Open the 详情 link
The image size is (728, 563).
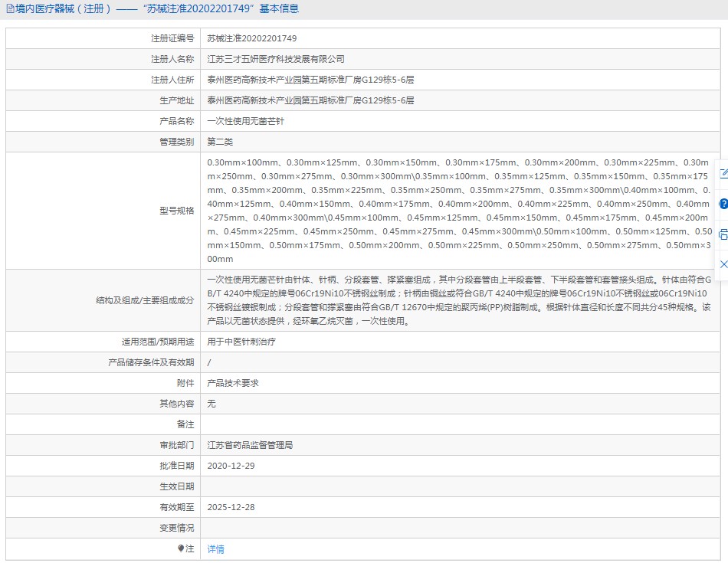(215, 548)
